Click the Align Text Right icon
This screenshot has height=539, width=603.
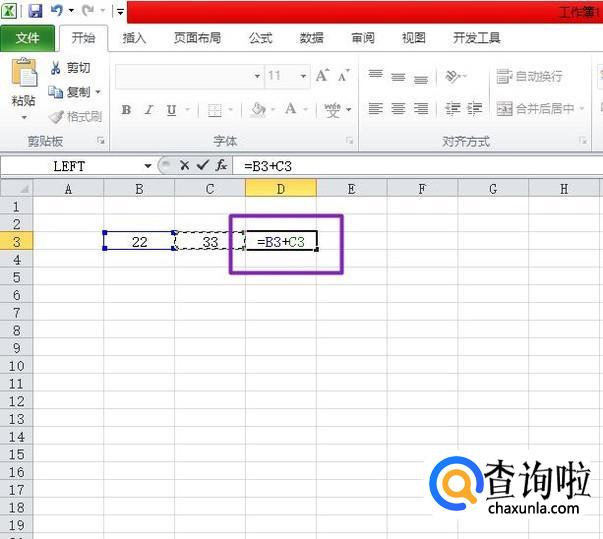(421, 109)
